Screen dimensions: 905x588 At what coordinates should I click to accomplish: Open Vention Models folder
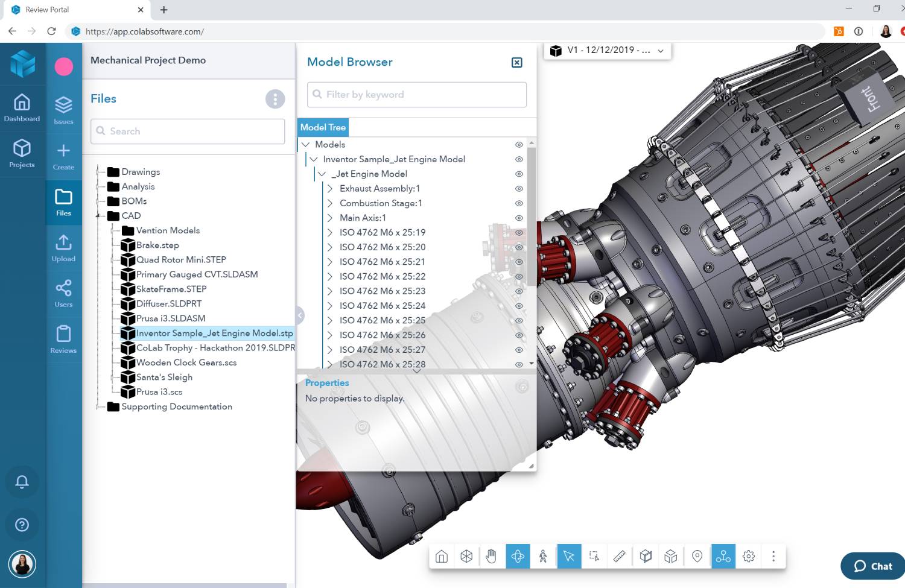click(168, 230)
